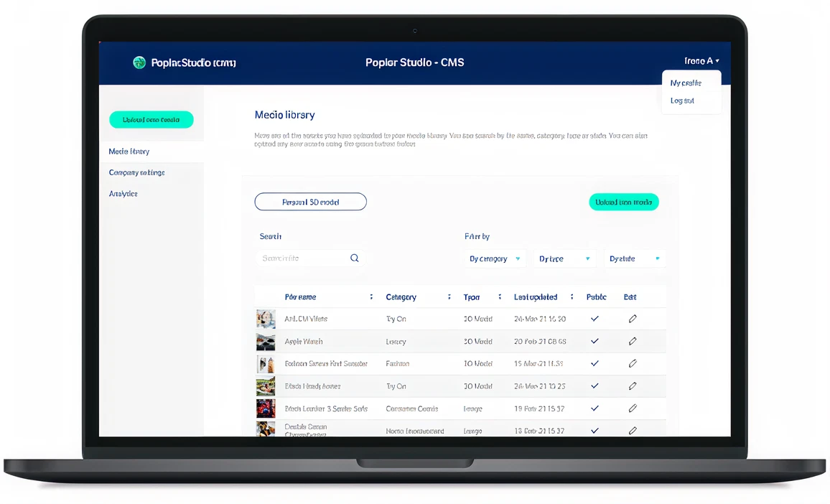The width and height of the screenshot is (830, 504).
Task: Click the search text input field
Action: tap(303, 258)
